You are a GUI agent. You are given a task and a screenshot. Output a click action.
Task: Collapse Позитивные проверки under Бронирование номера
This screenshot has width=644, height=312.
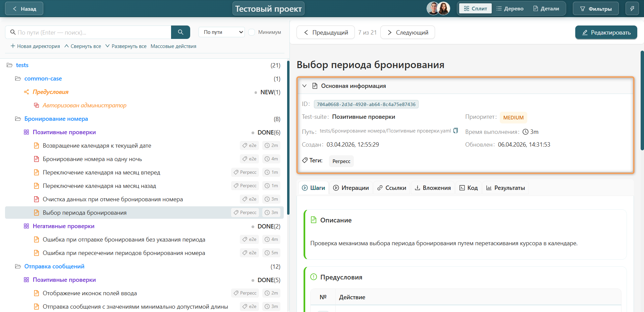click(x=64, y=132)
